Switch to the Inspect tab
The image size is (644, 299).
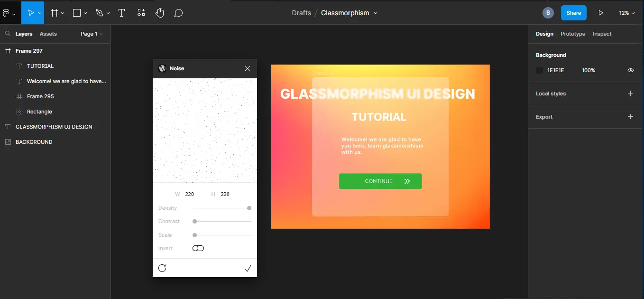coord(602,34)
